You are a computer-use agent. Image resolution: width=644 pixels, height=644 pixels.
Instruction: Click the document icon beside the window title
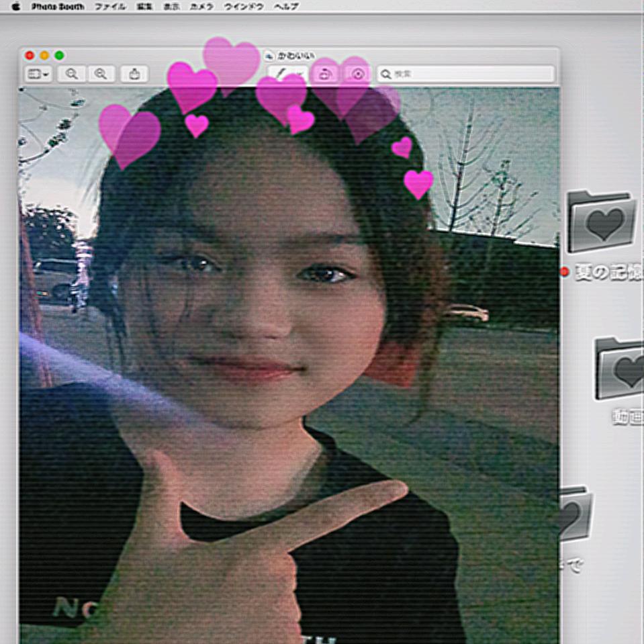point(269,56)
